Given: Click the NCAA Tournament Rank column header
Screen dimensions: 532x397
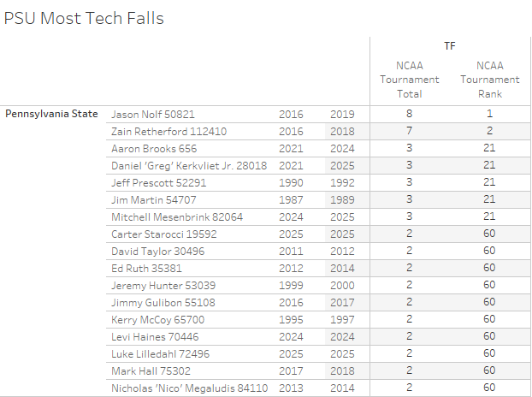Looking at the screenshot, I should click(489, 80).
